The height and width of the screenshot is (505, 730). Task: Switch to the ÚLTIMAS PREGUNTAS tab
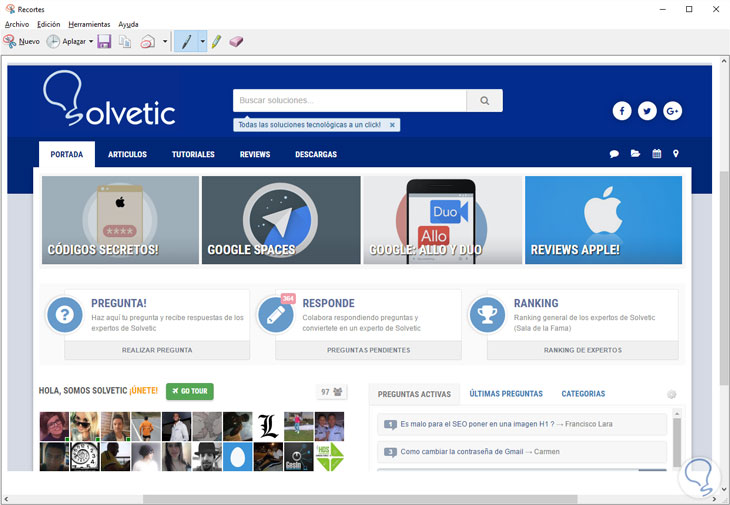click(506, 394)
